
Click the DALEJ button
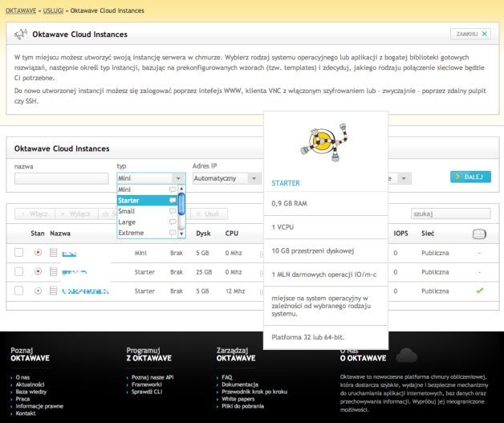coord(470,177)
